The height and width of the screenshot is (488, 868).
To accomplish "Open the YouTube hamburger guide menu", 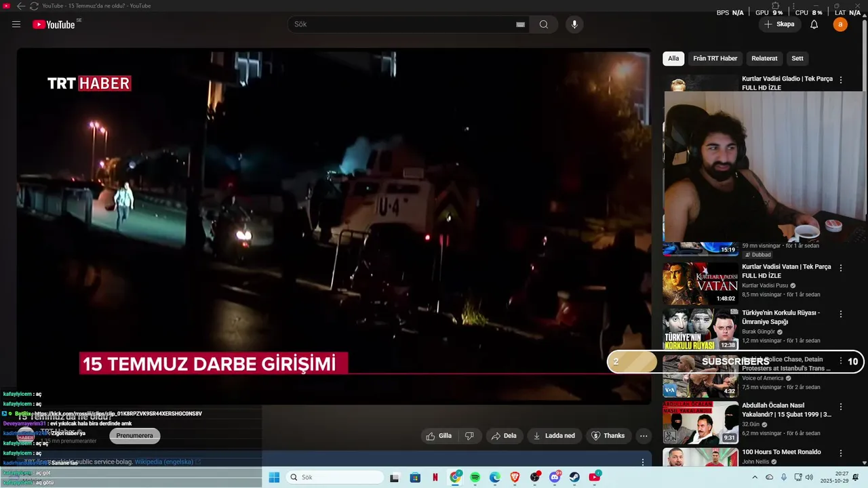I will point(16,24).
